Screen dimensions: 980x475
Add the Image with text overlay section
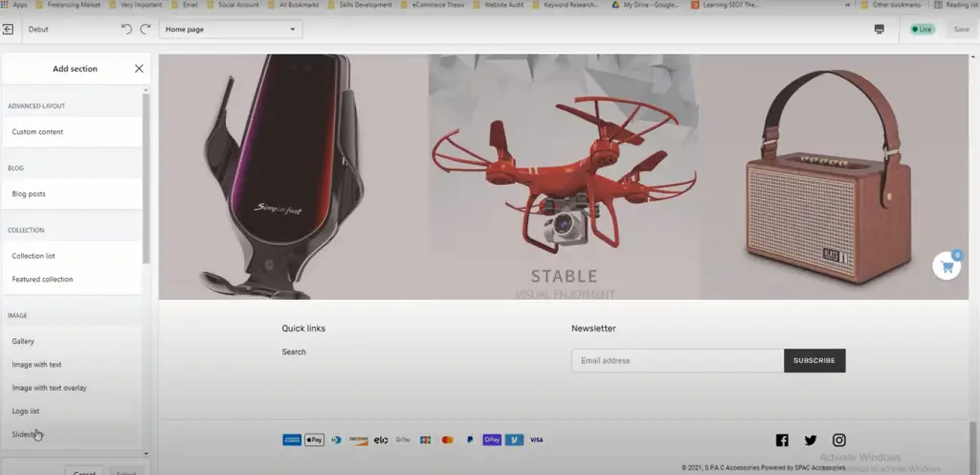[x=49, y=388]
